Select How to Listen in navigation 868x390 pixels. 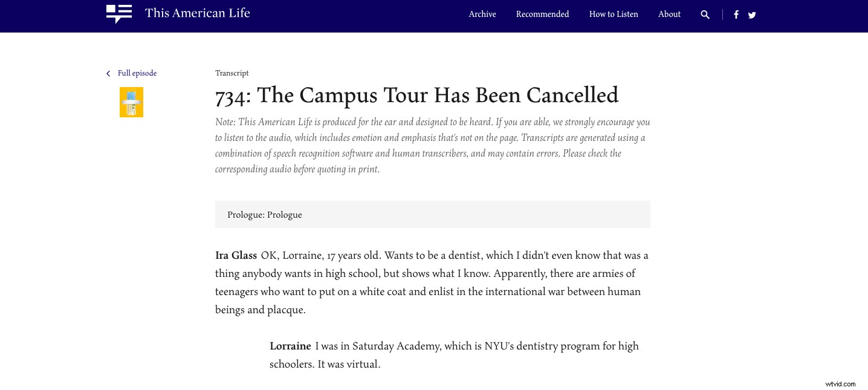coord(614,15)
